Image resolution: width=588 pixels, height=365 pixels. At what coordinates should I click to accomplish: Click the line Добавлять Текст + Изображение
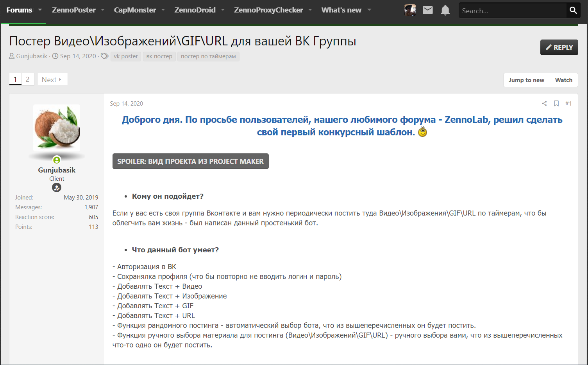coord(170,296)
